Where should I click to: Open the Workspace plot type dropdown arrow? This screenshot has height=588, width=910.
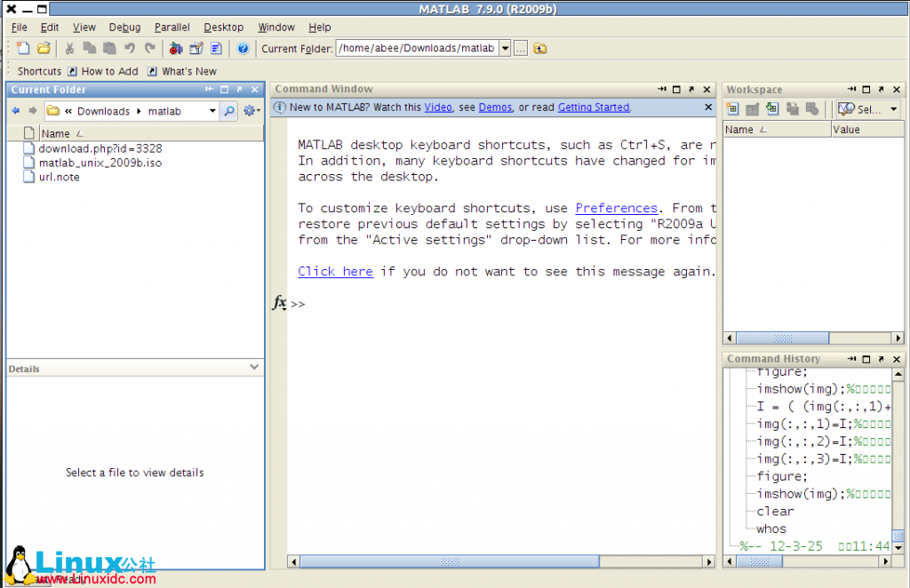[893, 108]
